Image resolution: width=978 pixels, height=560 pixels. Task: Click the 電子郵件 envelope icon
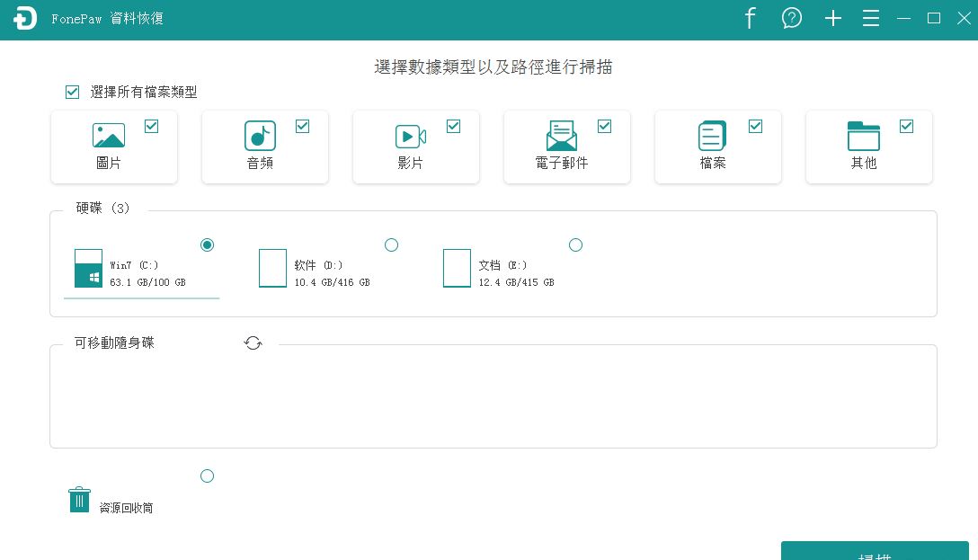point(561,136)
